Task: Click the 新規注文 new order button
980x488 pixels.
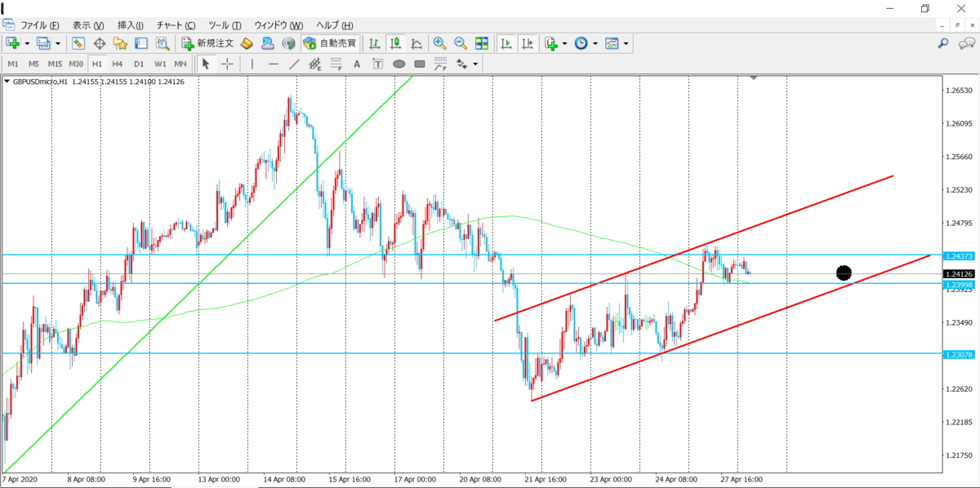Action: click(x=208, y=43)
